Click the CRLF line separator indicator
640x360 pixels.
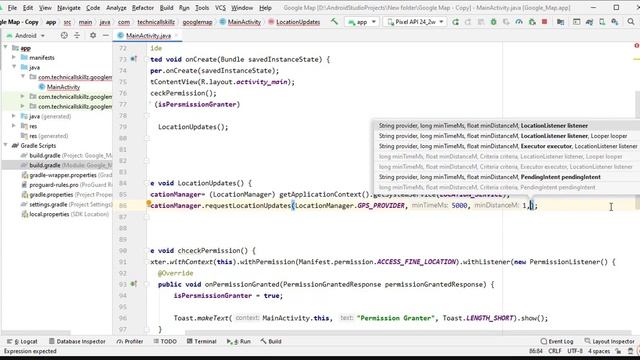[x=555, y=351]
